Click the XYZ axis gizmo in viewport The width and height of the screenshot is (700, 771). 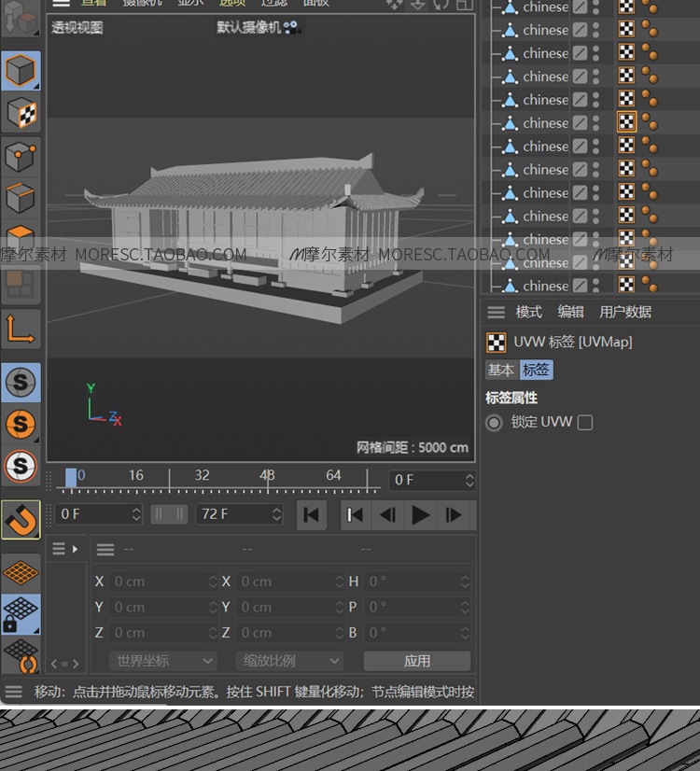click(103, 405)
